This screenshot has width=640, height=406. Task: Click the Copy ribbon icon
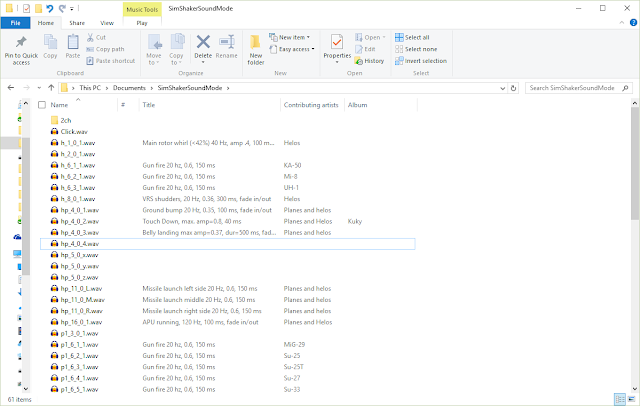[50, 42]
